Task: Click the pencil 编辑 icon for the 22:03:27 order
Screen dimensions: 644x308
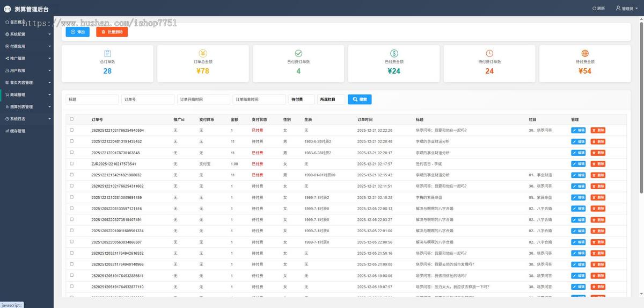Action: click(575, 220)
